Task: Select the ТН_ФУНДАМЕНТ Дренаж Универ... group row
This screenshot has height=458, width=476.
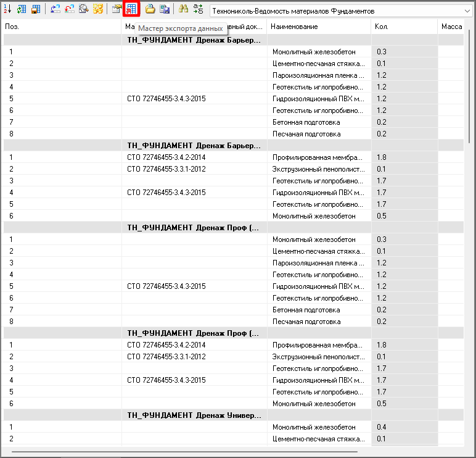Action: coord(194,415)
